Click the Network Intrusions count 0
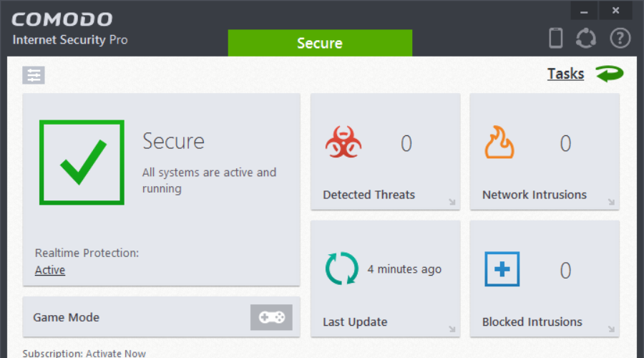Screen dimensions: 644x358 pyautogui.click(x=565, y=143)
